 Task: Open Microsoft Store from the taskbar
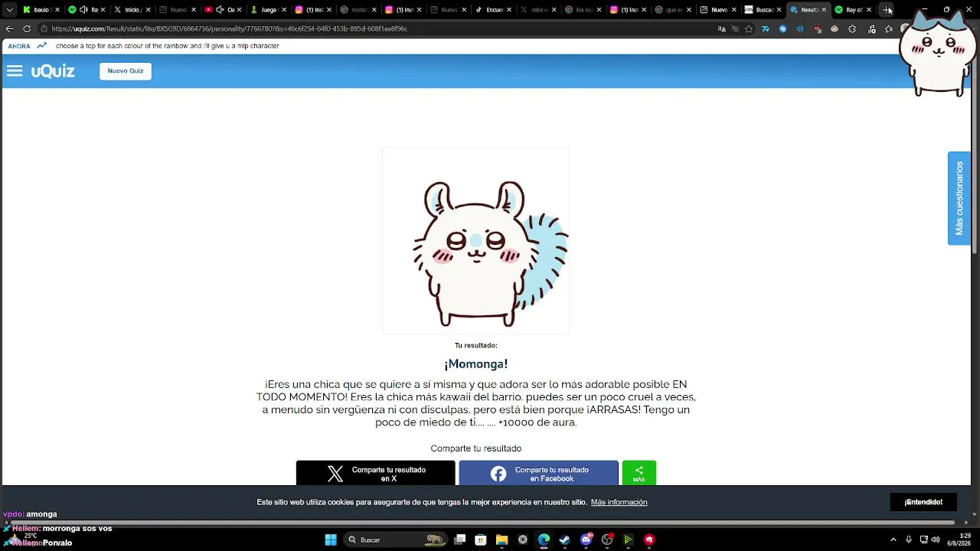(481, 540)
